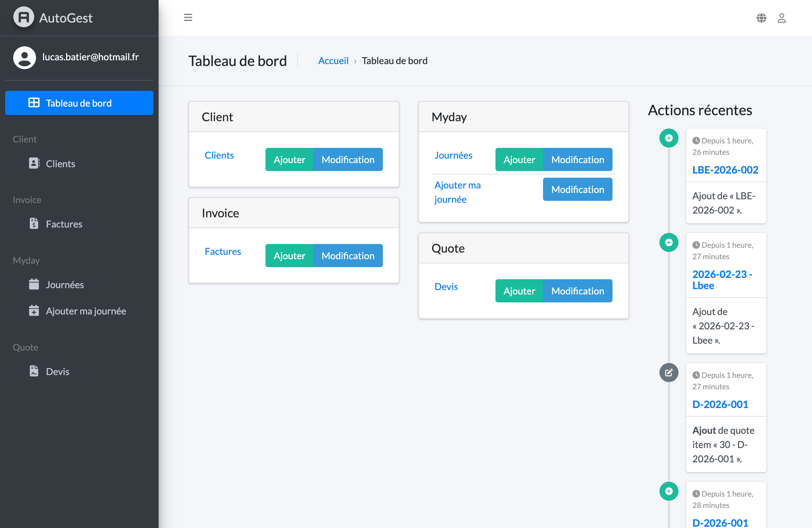
Task: Click the calendar-plus icon next to Ajouter ma journée
Action: [x=34, y=311]
